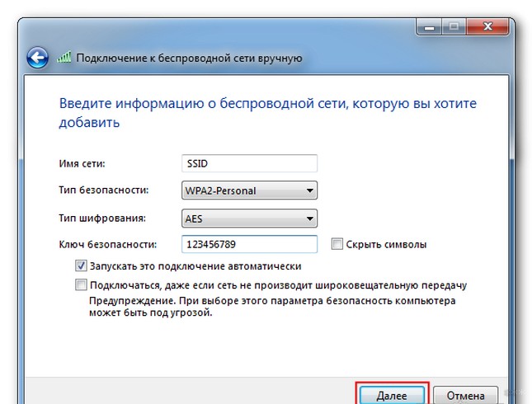532x404 pixels.
Task: Click the blue back arrow button
Action: [37, 58]
